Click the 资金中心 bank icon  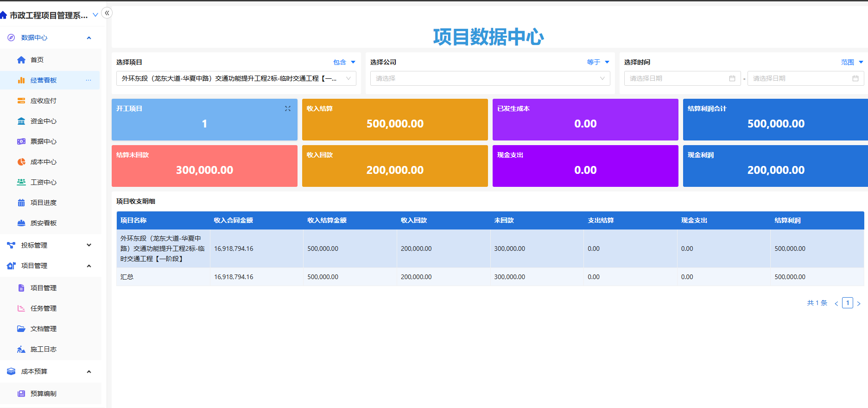[x=21, y=121]
